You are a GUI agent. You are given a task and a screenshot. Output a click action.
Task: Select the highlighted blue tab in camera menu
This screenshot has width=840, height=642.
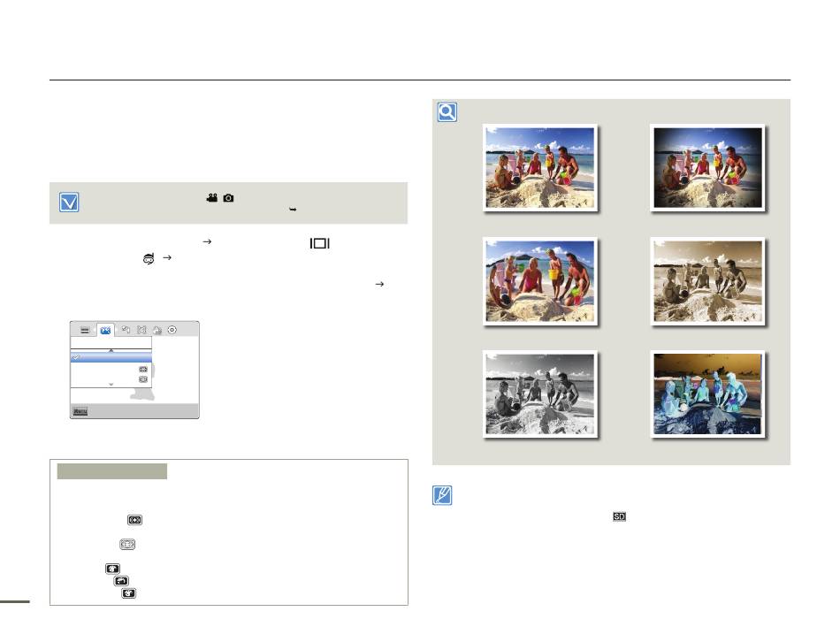105,330
